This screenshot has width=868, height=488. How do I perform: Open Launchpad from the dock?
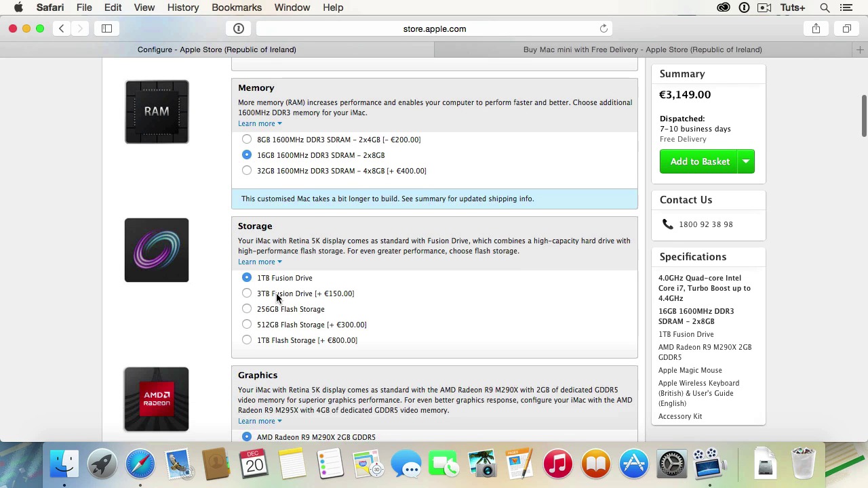click(x=102, y=464)
